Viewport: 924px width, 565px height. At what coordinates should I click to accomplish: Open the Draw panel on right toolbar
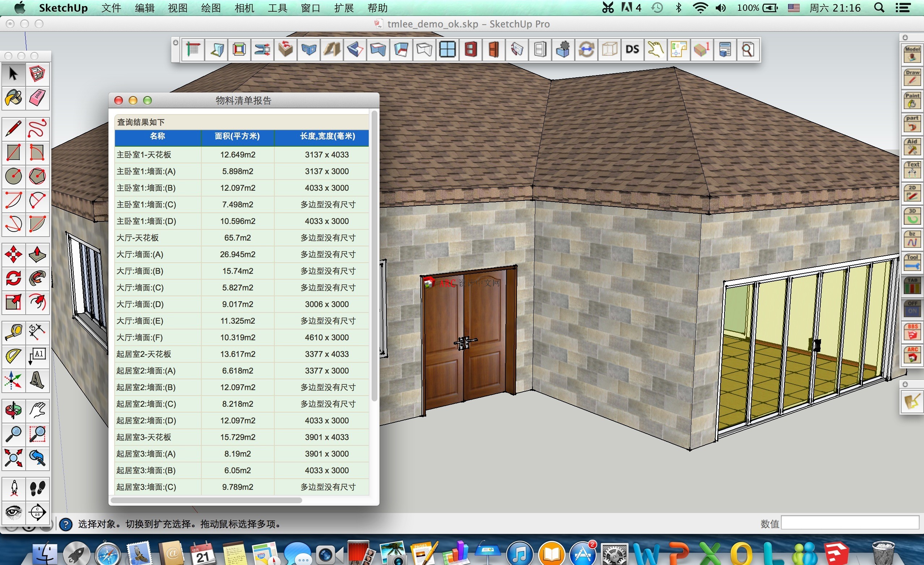[912, 78]
